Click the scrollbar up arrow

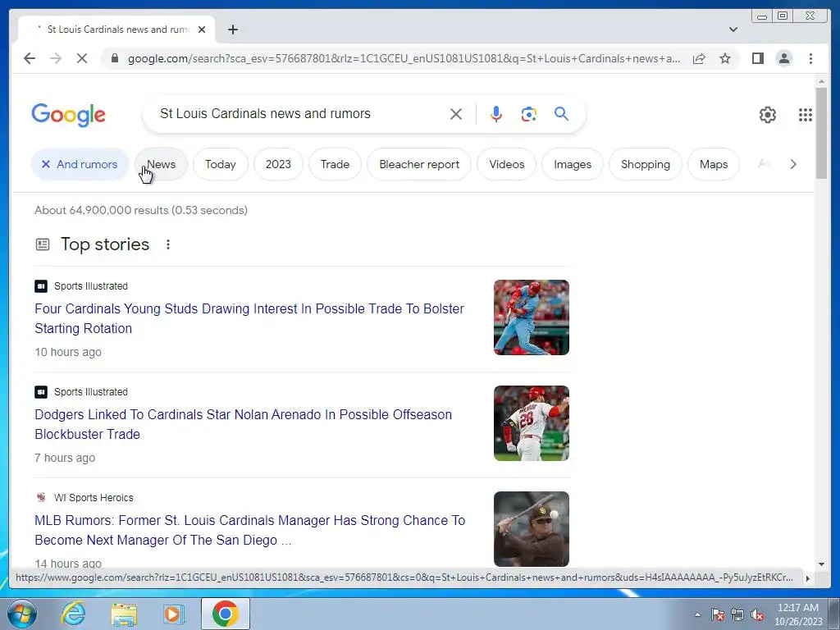tap(821, 81)
